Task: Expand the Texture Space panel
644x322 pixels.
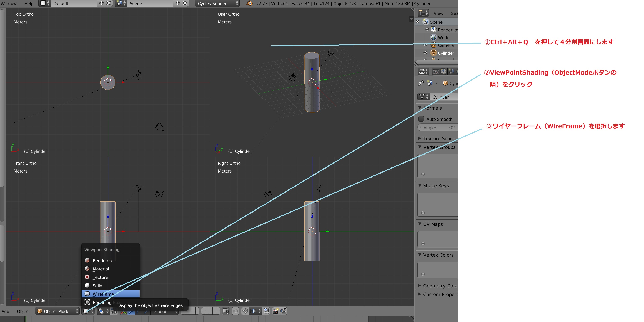Action: pyautogui.click(x=420, y=138)
